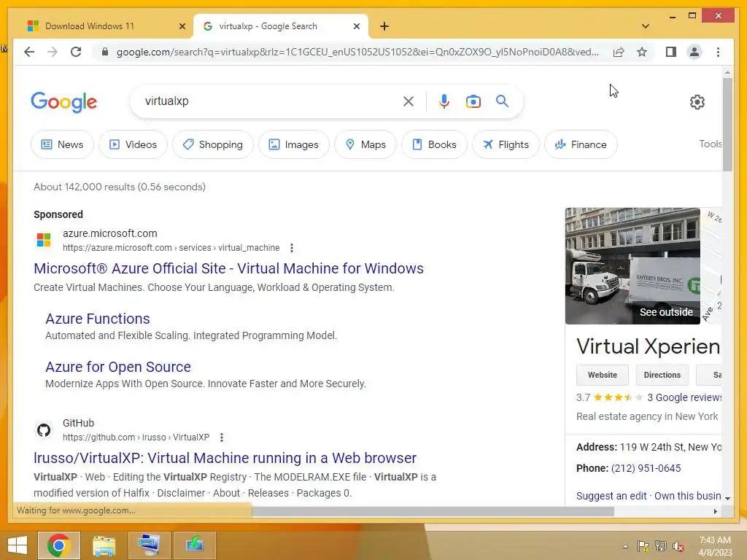Open new browser tab

click(x=384, y=26)
